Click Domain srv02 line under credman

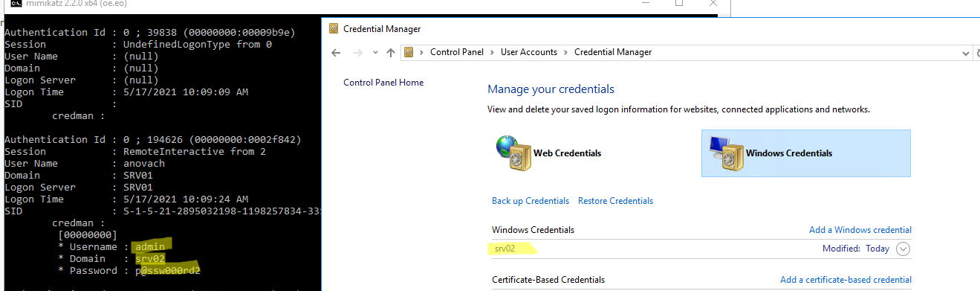pyautogui.click(x=111, y=259)
